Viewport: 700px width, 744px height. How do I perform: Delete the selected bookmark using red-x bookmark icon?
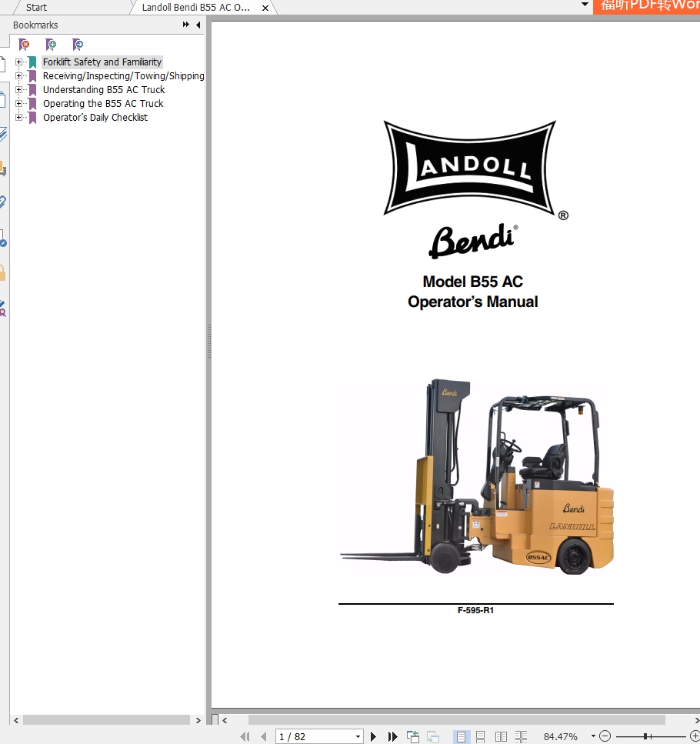(x=24, y=45)
